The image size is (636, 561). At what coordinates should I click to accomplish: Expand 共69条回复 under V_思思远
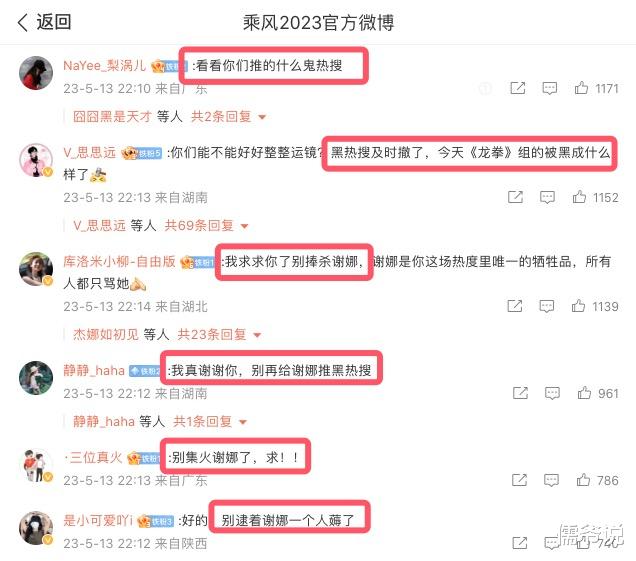click(206, 226)
